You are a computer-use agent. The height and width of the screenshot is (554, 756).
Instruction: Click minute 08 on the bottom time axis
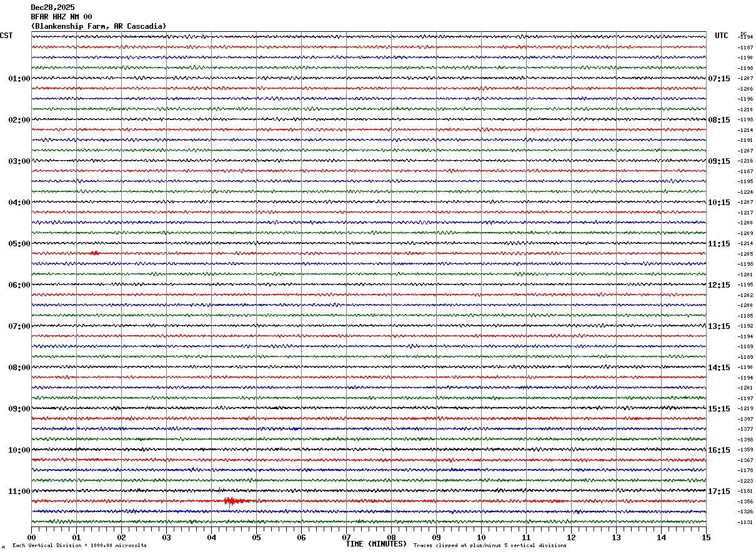(x=391, y=537)
